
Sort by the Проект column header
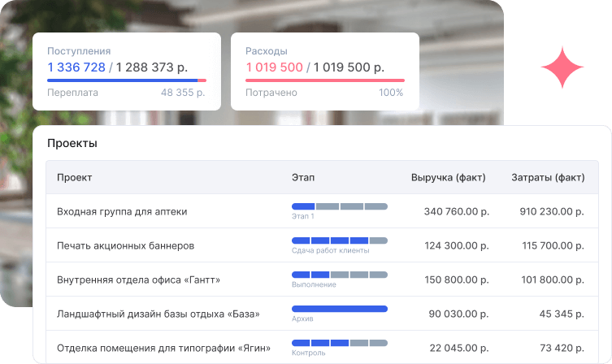pos(75,177)
